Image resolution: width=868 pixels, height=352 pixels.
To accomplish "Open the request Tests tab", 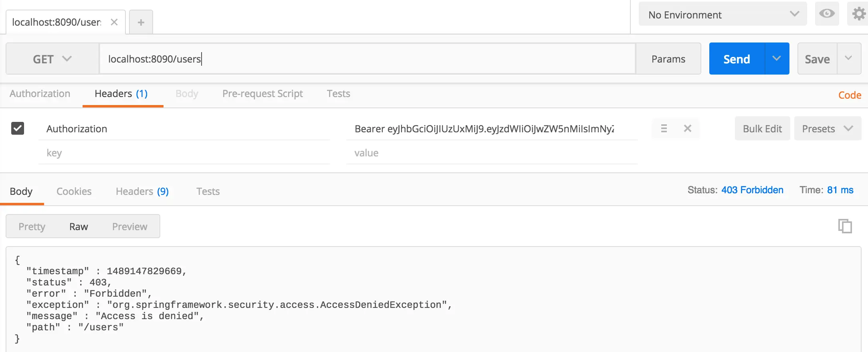I will [339, 93].
